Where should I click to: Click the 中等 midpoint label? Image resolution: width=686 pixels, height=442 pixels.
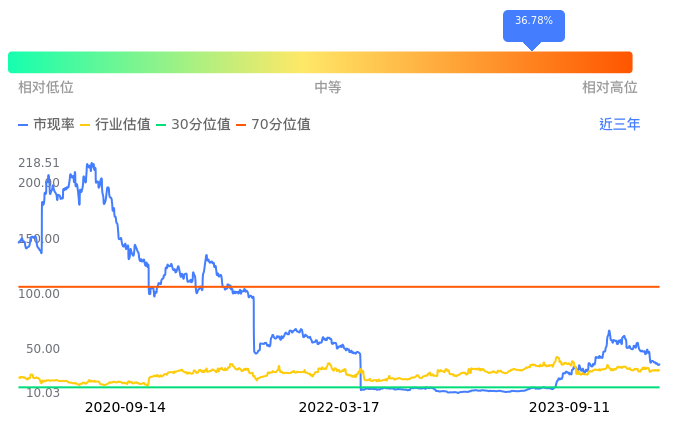click(328, 88)
